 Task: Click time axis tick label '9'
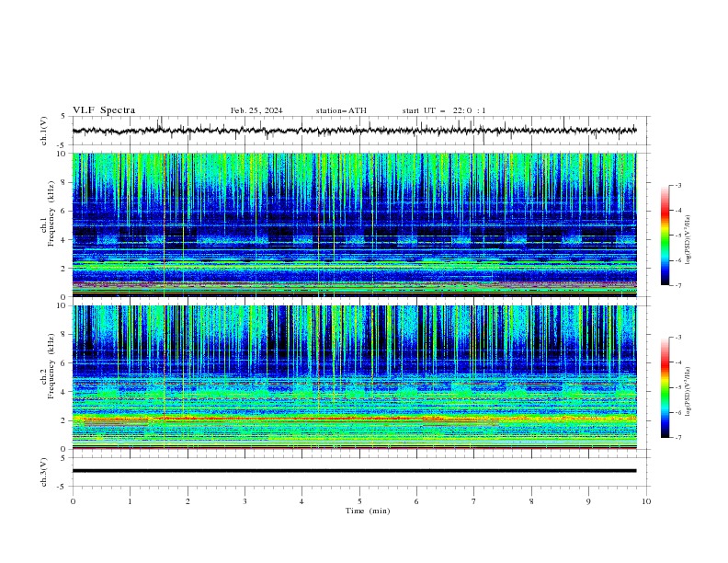(x=588, y=501)
